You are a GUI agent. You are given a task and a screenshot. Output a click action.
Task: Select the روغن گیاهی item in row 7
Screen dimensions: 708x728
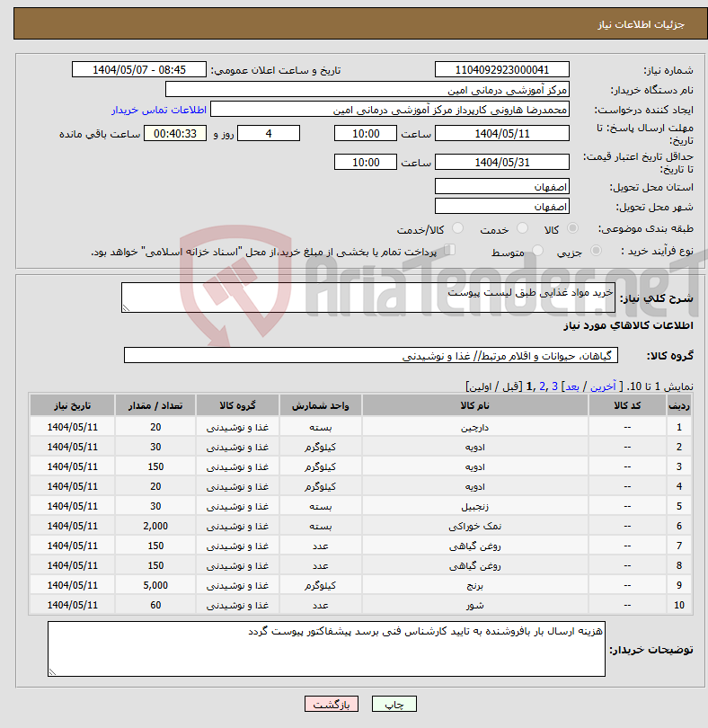point(475,546)
